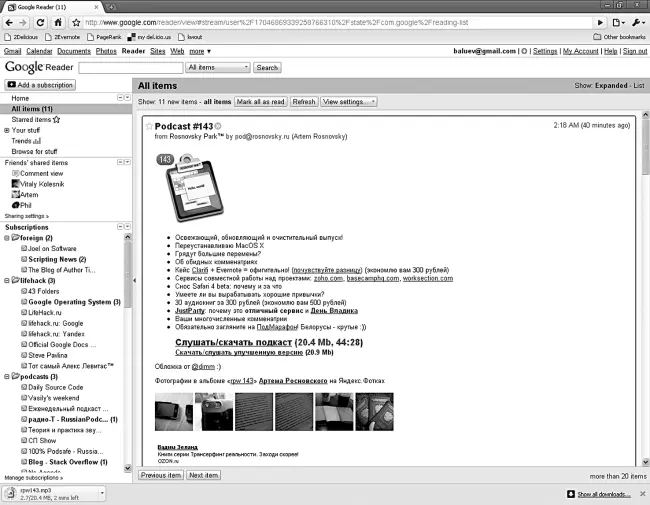Image resolution: width=650 pixels, height=505 pixels.
Task: Go back with the browser back arrow
Action: pos(9,22)
